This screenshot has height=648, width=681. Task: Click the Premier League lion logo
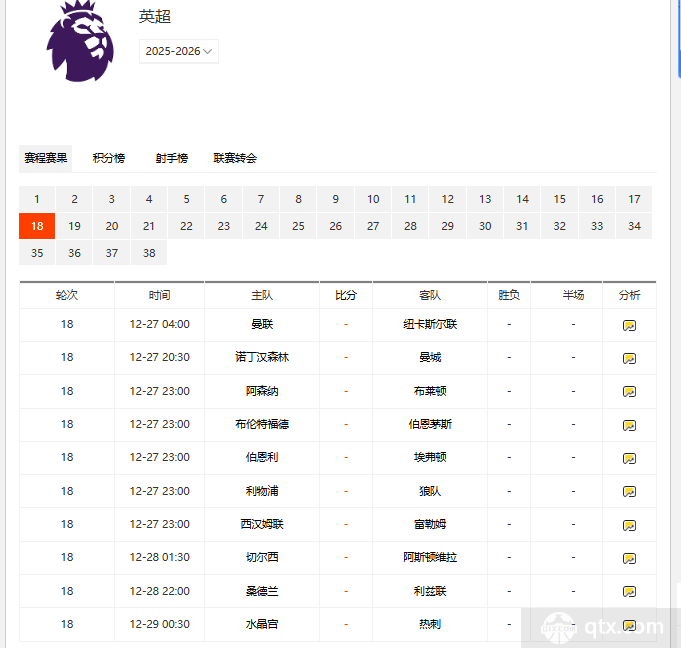(82, 42)
